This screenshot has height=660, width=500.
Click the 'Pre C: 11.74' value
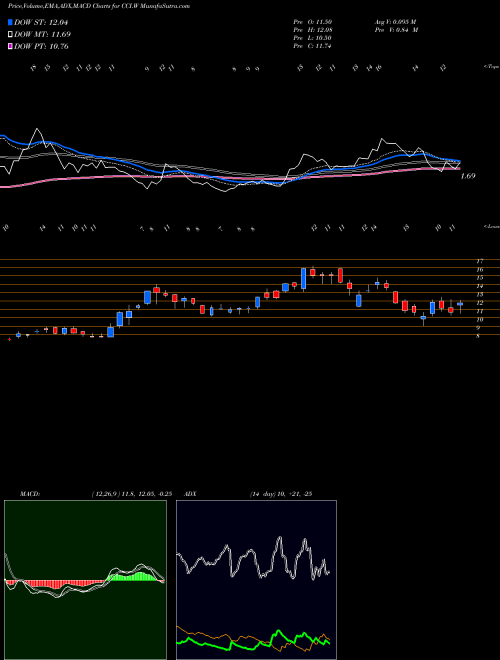313,46
